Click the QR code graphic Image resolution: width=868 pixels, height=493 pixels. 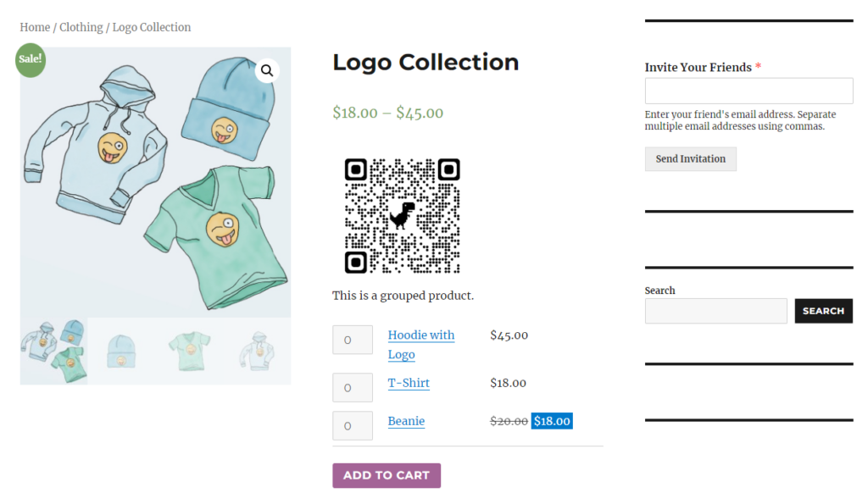(x=403, y=214)
